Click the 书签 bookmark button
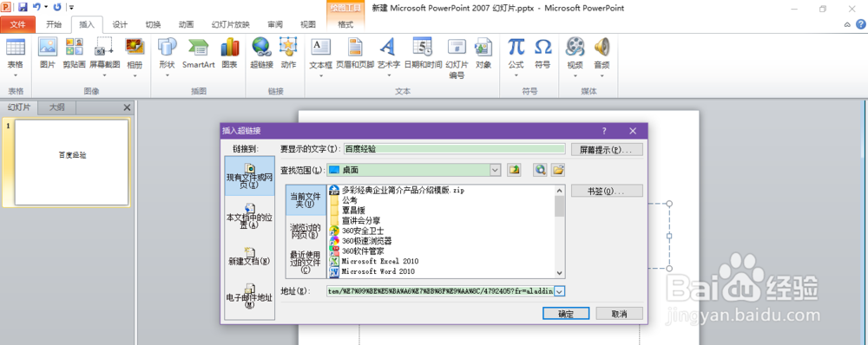The image size is (868, 345). point(608,191)
